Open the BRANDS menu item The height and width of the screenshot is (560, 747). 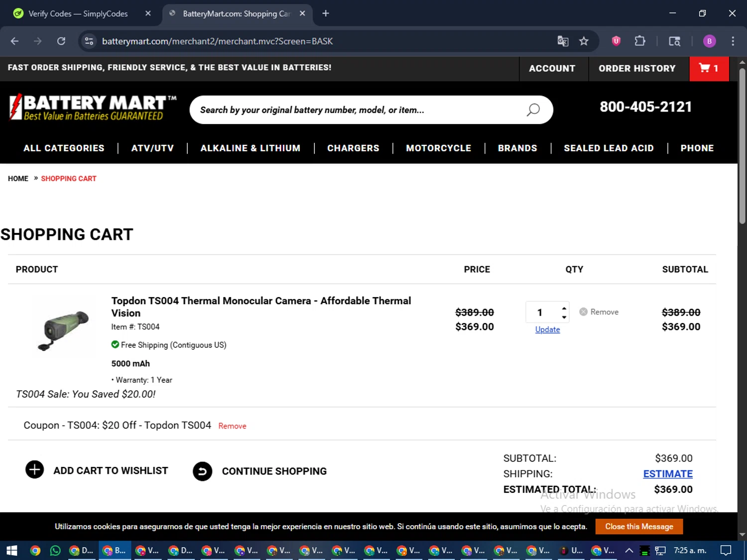(x=517, y=148)
